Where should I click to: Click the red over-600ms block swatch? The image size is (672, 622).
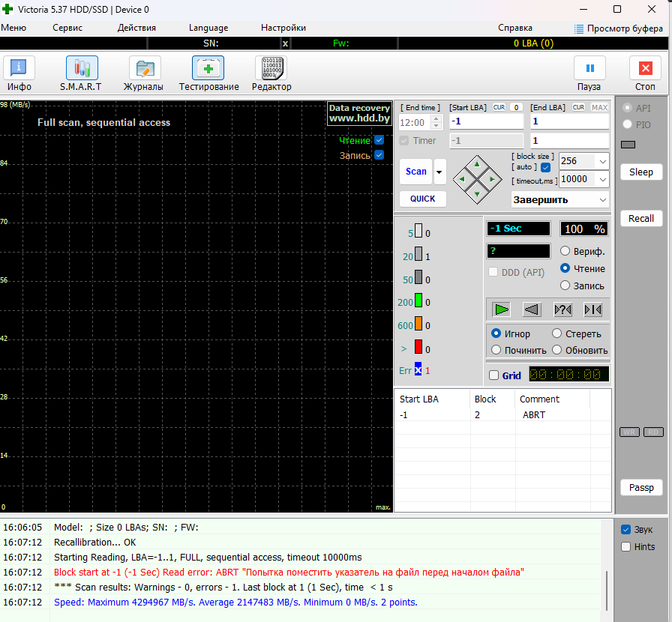(x=418, y=348)
